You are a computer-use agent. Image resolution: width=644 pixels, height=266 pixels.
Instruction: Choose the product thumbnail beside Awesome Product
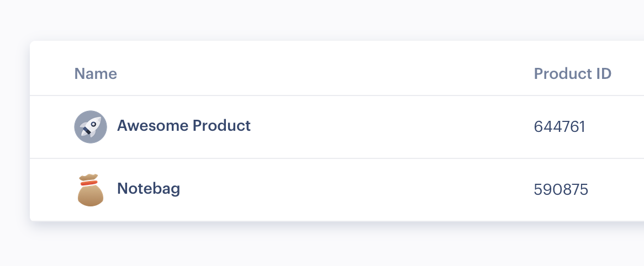pyautogui.click(x=91, y=126)
